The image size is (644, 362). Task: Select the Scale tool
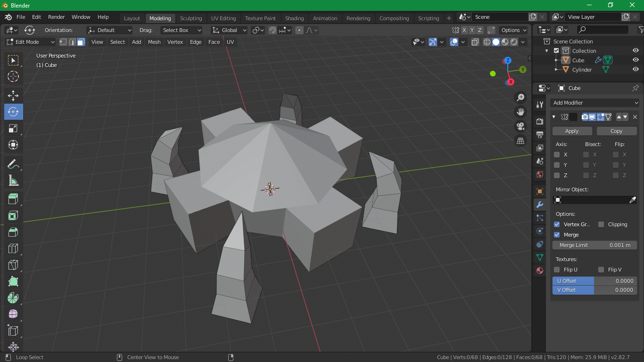click(13, 129)
